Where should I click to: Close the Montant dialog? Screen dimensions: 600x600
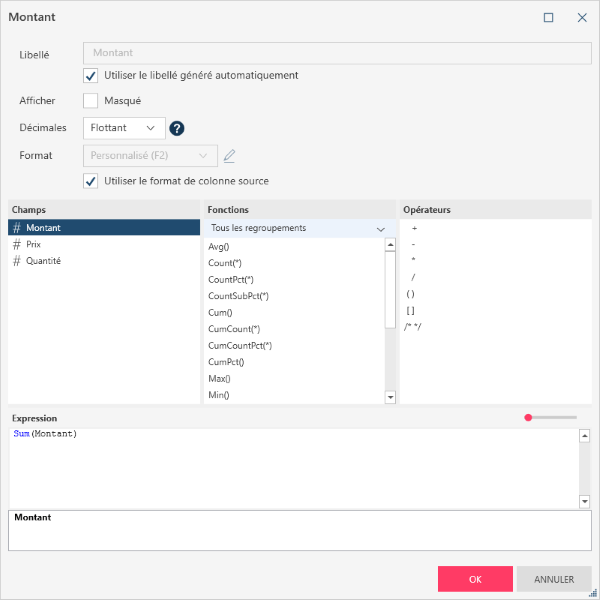pos(582,18)
